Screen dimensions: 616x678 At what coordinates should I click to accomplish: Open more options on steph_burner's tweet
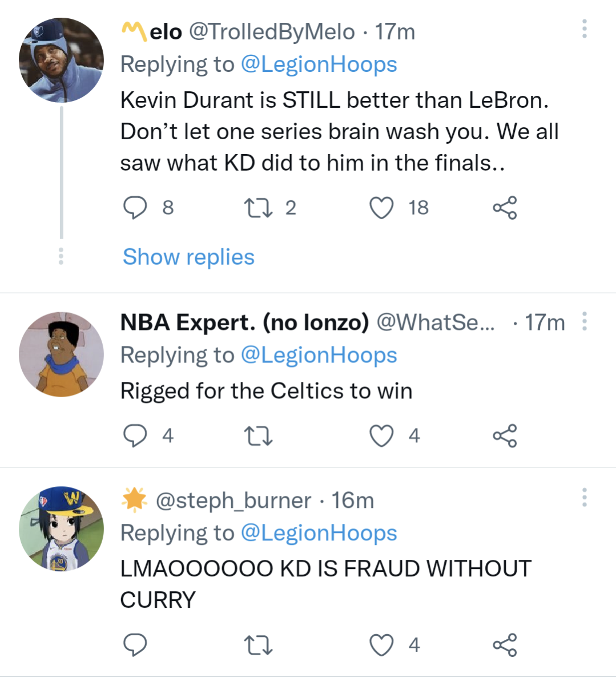click(x=584, y=498)
